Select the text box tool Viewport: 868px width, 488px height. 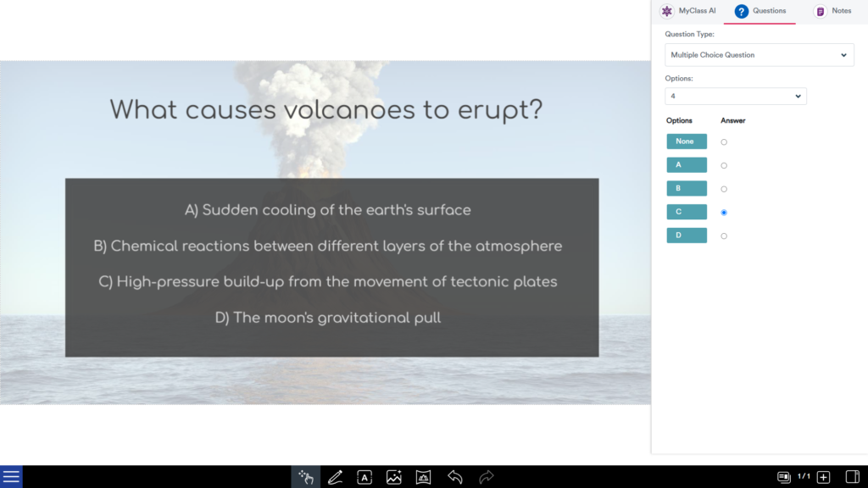pyautogui.click(x=364, y=476)
